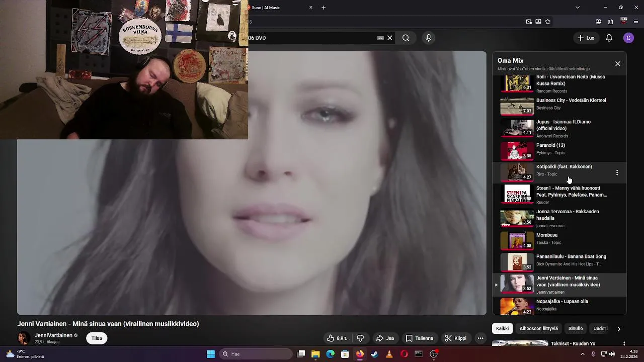644x362 pixels.
Task: Play Business City - Vedetään Kierteel
Action: click(559, 106)
